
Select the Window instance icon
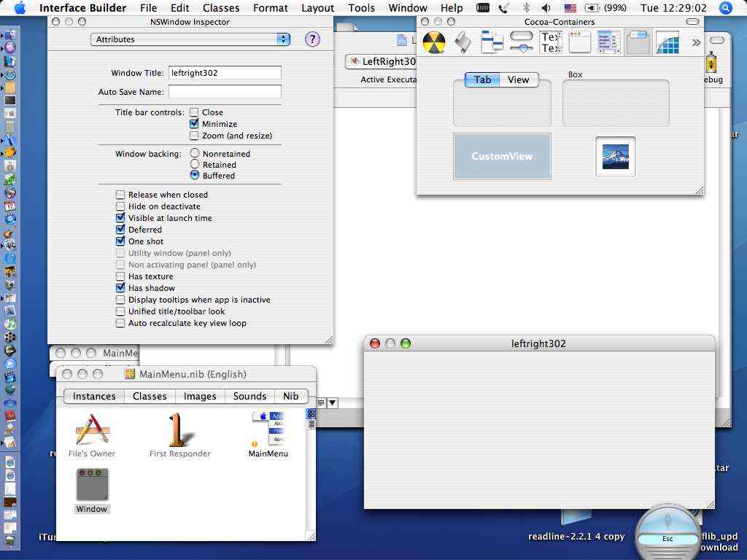tap(92, 485)
